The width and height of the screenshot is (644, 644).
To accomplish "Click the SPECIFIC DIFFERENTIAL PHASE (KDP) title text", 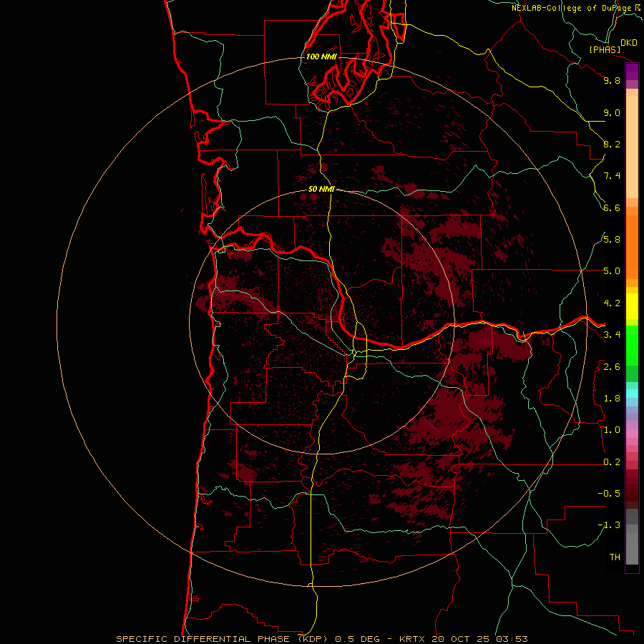I will pos(223,639).
